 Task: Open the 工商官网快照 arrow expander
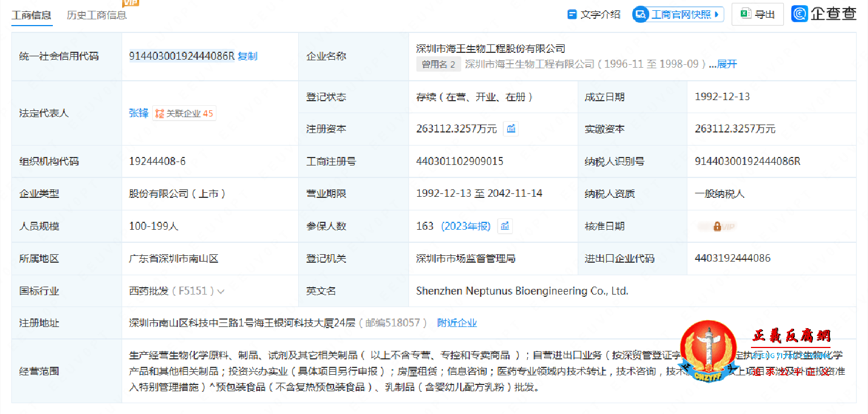tap(717, 14)
